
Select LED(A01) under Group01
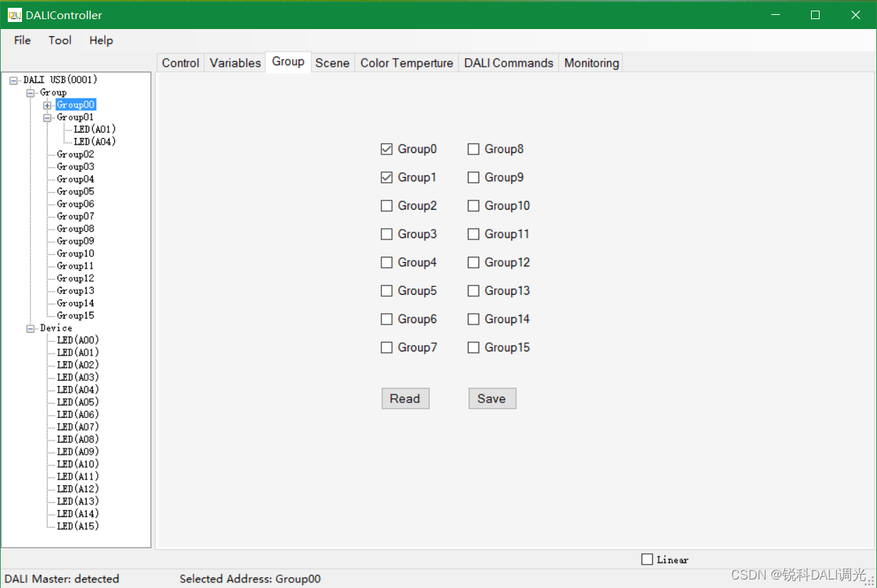(x=95, y=130)
